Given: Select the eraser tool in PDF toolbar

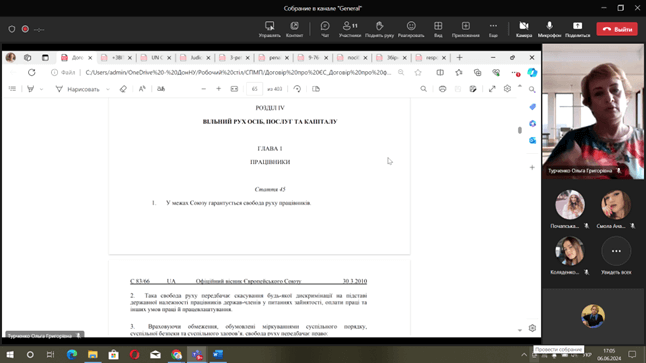Looking at the screenshot, I should coord(123,89).
